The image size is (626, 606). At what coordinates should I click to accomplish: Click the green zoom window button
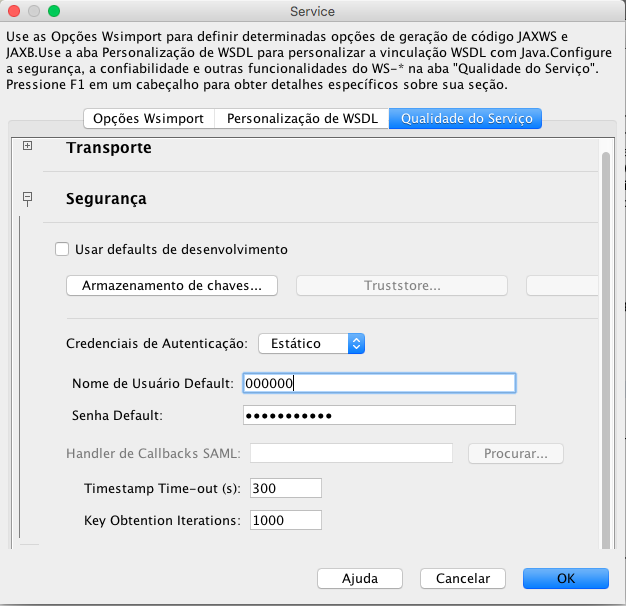[54, 11]
